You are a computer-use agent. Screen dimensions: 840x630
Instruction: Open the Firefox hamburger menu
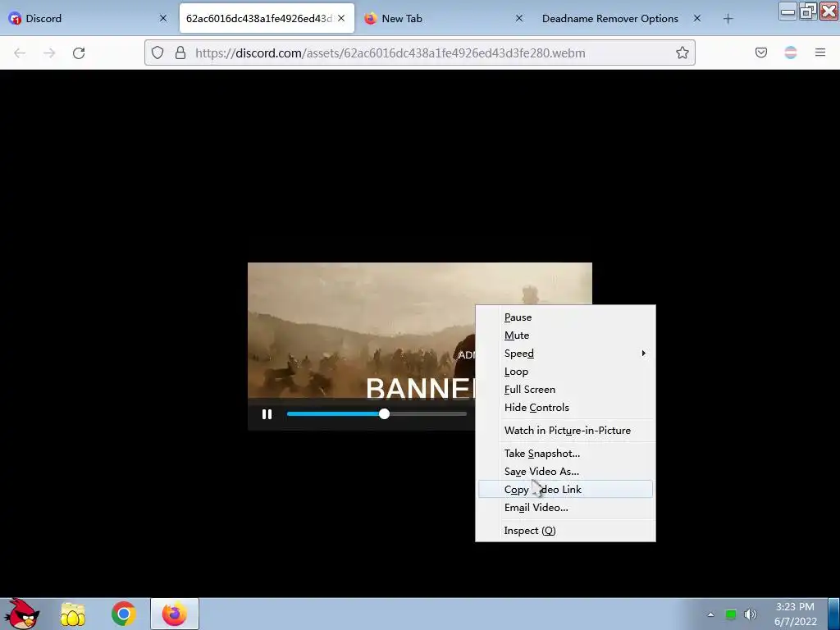pos(820,52)
